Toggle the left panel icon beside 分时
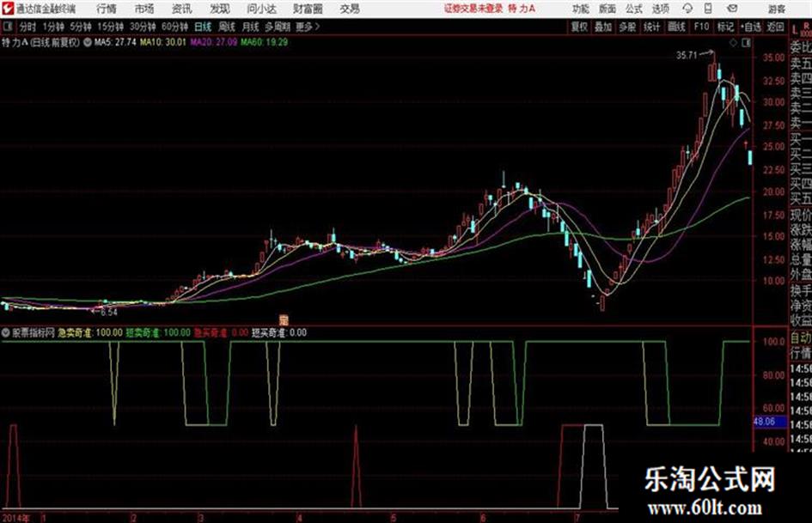The height and width of the screenshot is (523, 812). 7,27
